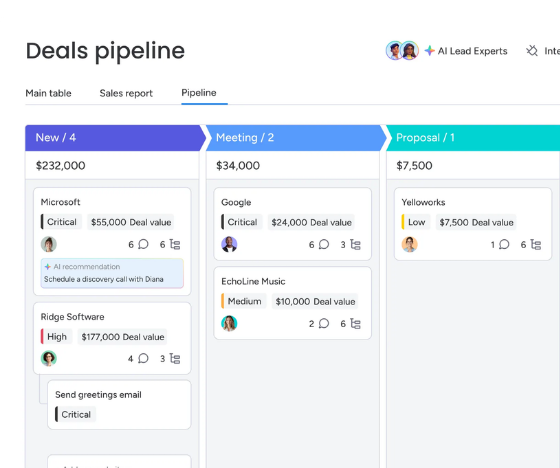Viewport: 560px width, 468px height.
Task: Open comments icon on Google card
Action: coord(324,244)
